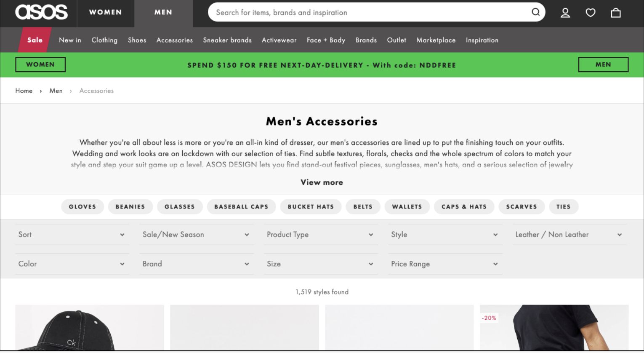Switch to the WOMEN top tab
644x353 pixels.
106,13
